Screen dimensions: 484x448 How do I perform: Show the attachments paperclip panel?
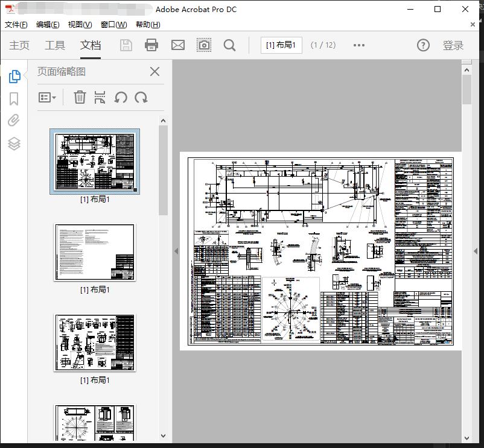(x=14, y=121)
